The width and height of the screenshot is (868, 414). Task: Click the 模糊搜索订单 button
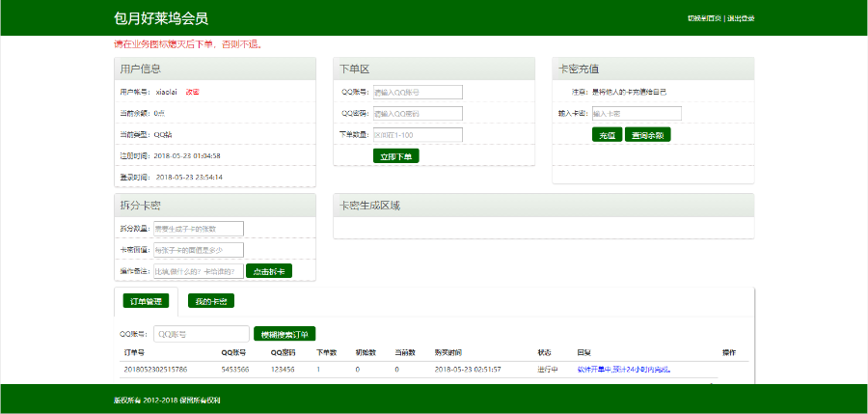285,334
